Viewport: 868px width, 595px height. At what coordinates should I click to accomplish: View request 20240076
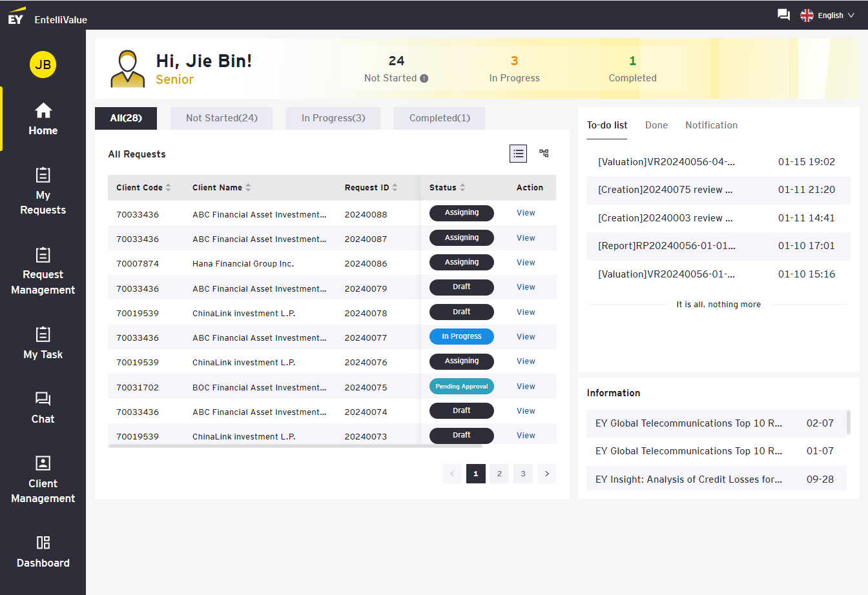pos(526,361)
